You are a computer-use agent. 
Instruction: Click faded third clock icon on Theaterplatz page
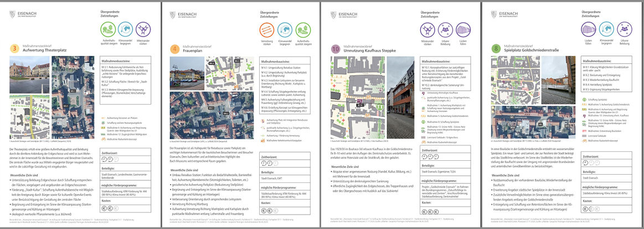(x=116, y=159)
